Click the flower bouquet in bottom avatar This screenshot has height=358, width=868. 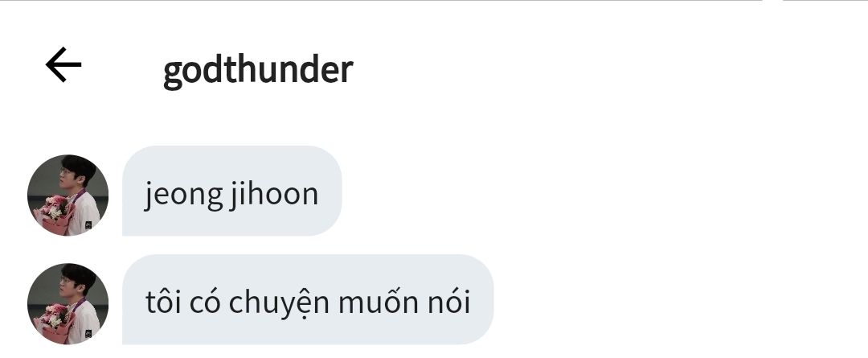[x=55, y=323]
